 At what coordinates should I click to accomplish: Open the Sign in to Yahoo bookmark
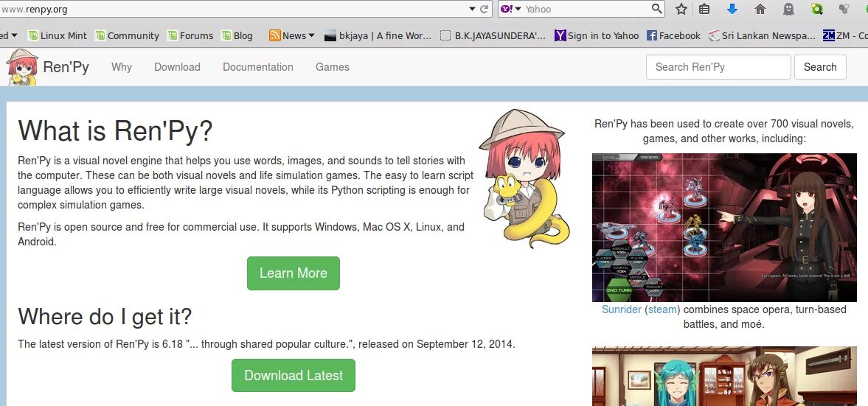pos(596,35)
